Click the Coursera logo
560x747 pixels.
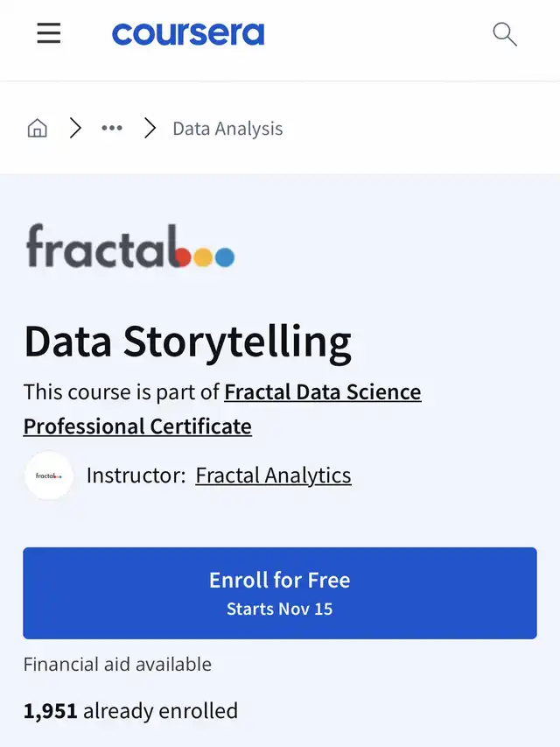click(188, 34)
